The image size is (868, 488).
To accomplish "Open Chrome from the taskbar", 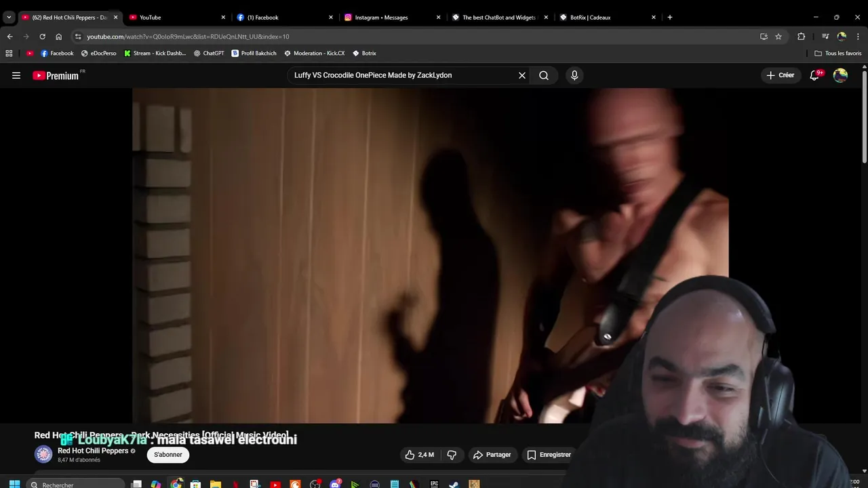I will [176, 484].
